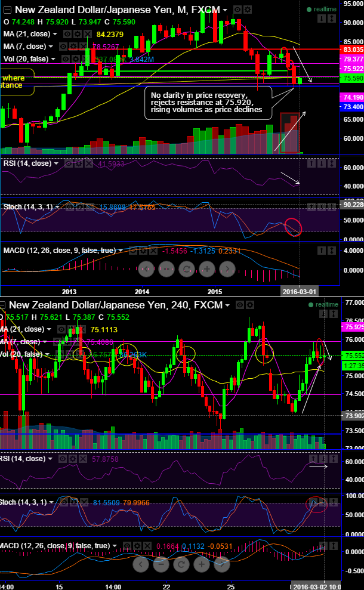Expand Vol (20, false) dropdown in monthly chart

click(x=54, y=59)
